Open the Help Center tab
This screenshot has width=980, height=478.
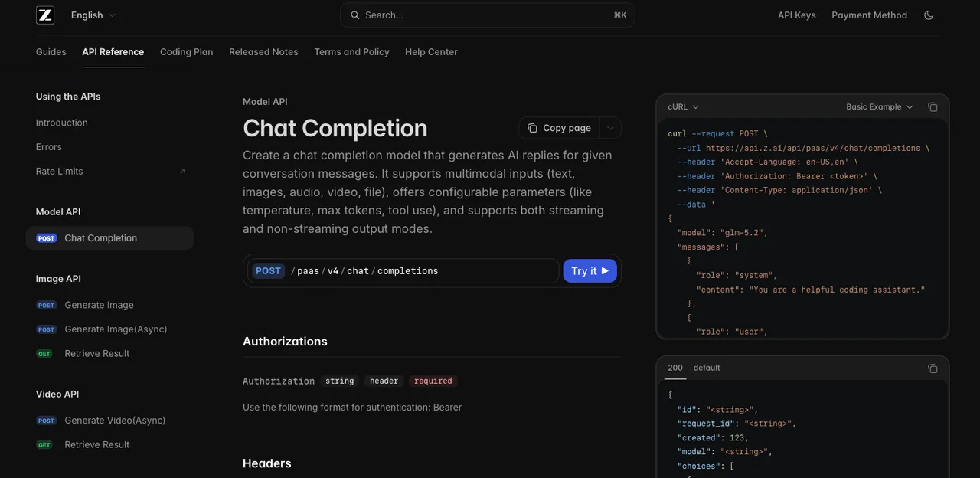point(431,52)
